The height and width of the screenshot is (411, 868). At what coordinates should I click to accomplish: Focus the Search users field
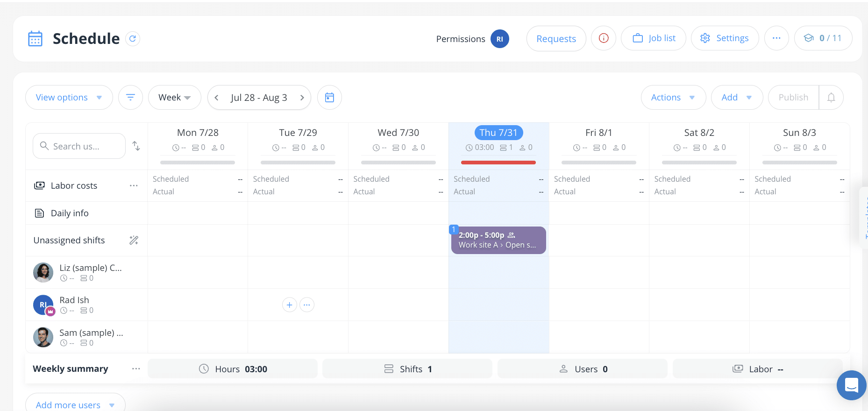click(x=79, y=146)
